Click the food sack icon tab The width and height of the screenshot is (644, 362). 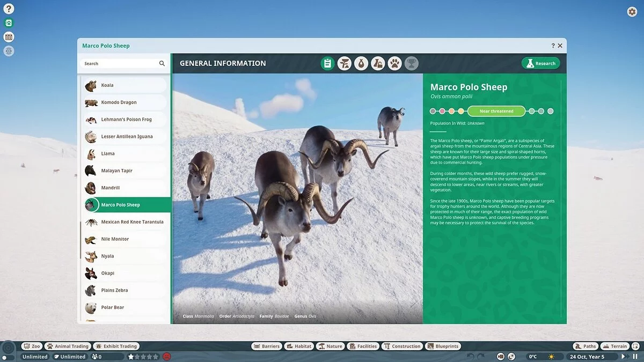point(361,64)
